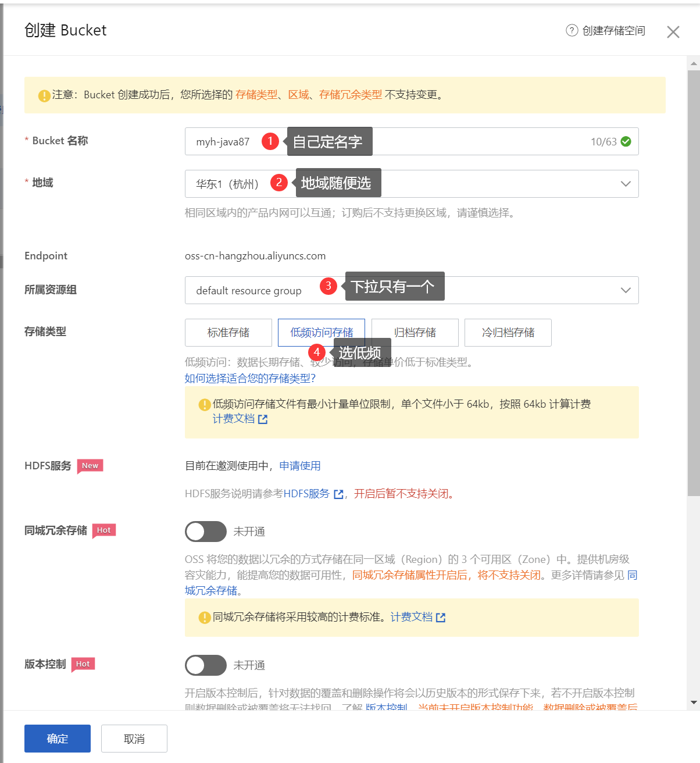Click external link icon in redundancy billing notice
The image size is (700, 763).
pos(441,618)
